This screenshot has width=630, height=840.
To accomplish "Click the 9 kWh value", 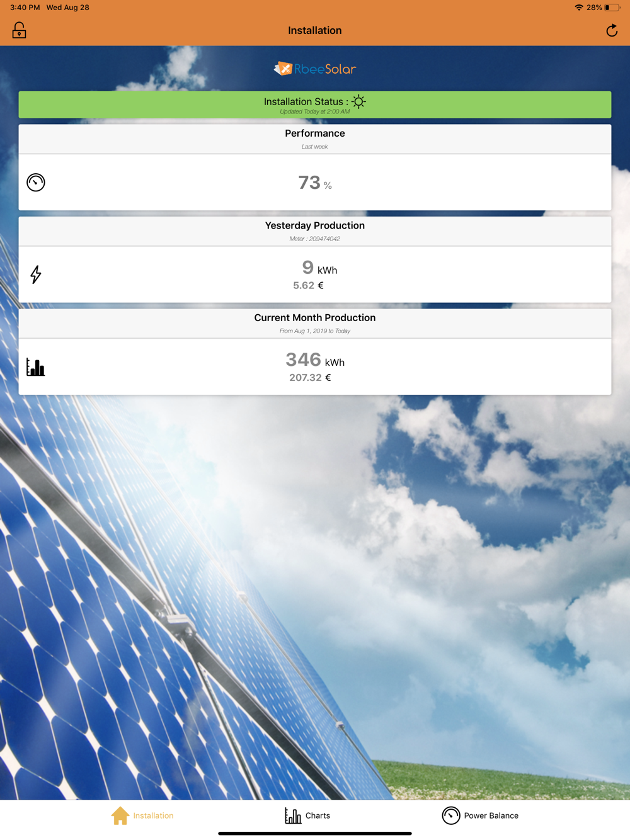I will (319, 268).
